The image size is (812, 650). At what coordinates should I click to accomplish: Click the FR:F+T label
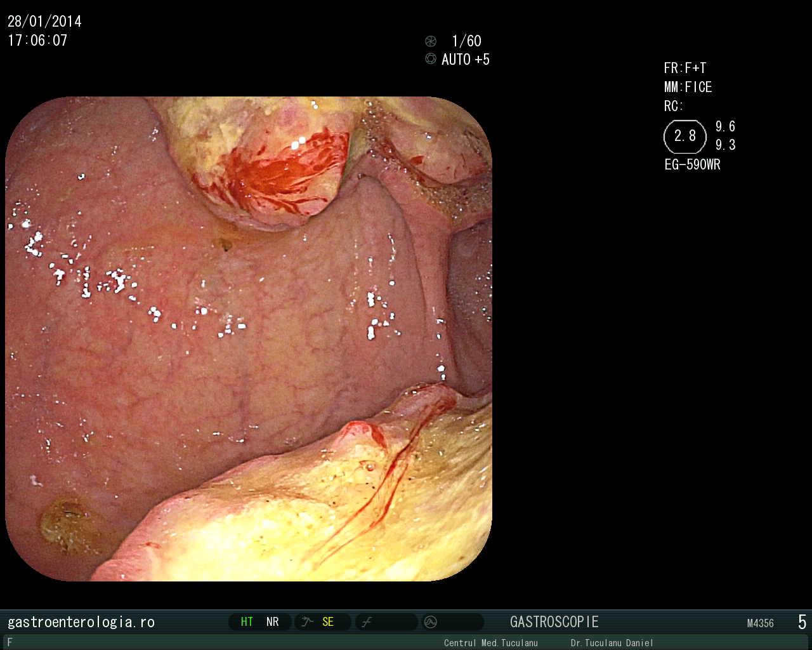click(685, 68)
